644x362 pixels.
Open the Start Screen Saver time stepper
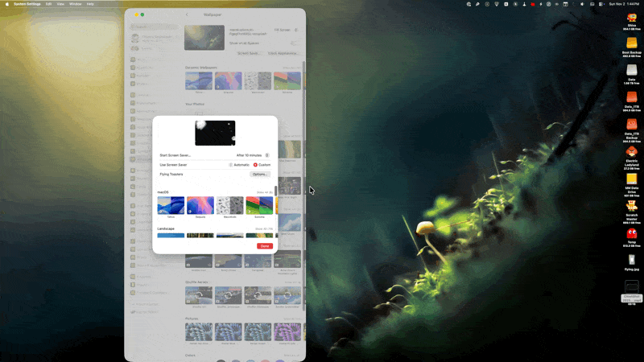coord(267,154)
